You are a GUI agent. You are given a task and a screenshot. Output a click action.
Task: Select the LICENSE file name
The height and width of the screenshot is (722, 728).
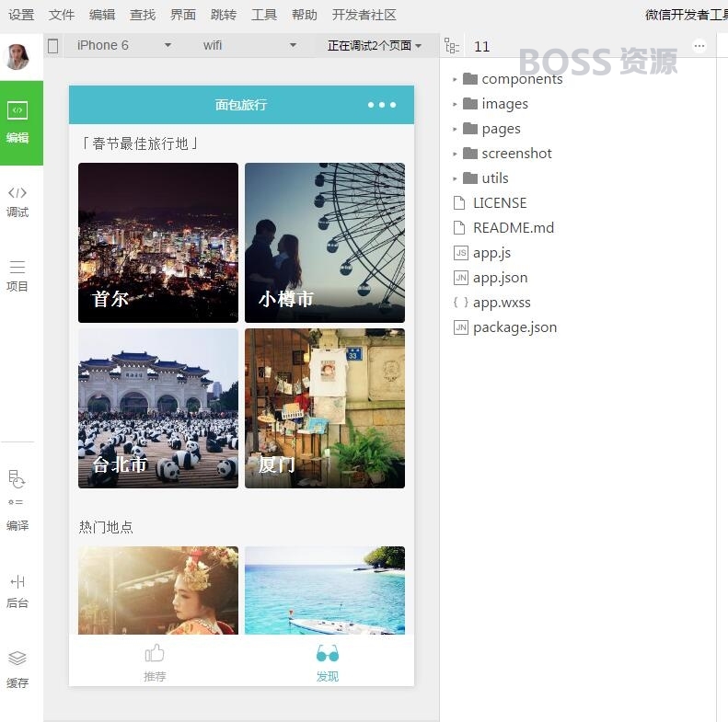pos(500,202)
